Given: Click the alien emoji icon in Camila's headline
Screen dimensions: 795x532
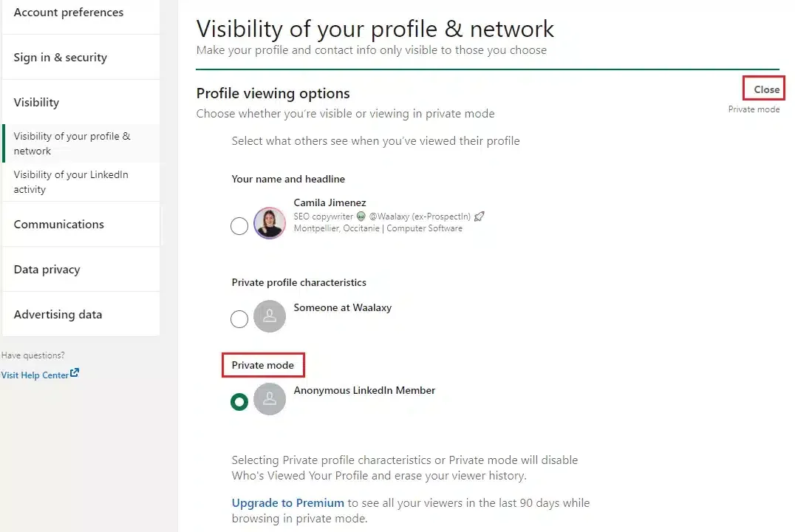Looking at the screenshot, I should point(361,216).
